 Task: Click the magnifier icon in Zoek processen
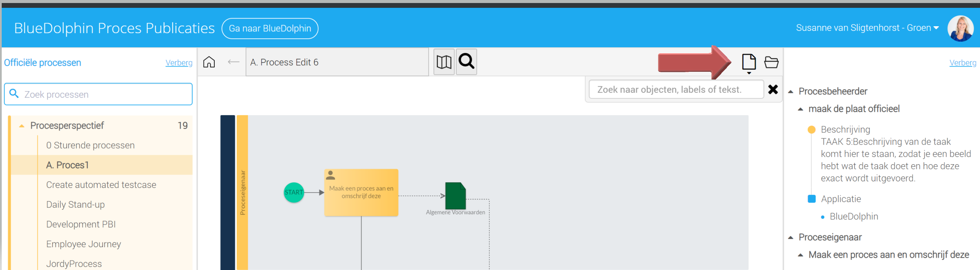pos(14,94)
